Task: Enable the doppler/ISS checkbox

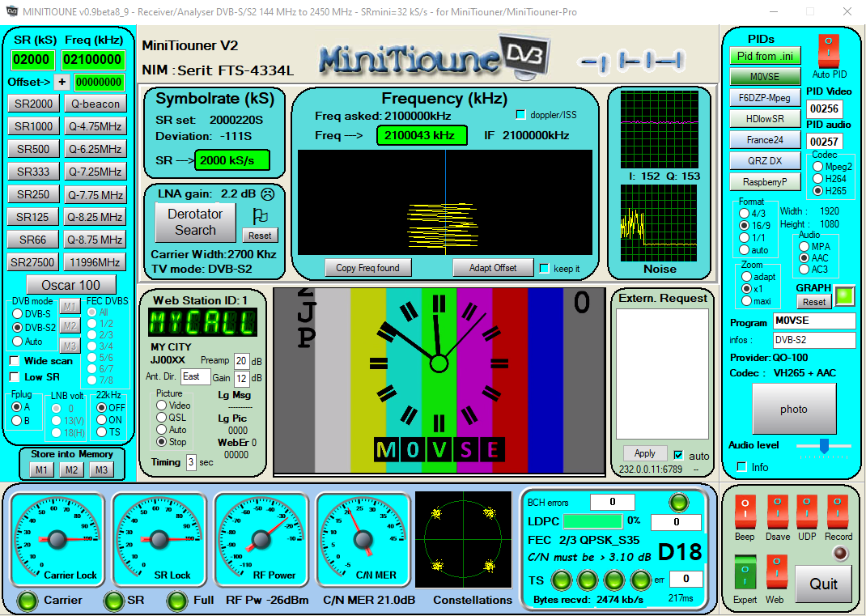Action: (x=520, y=115)
